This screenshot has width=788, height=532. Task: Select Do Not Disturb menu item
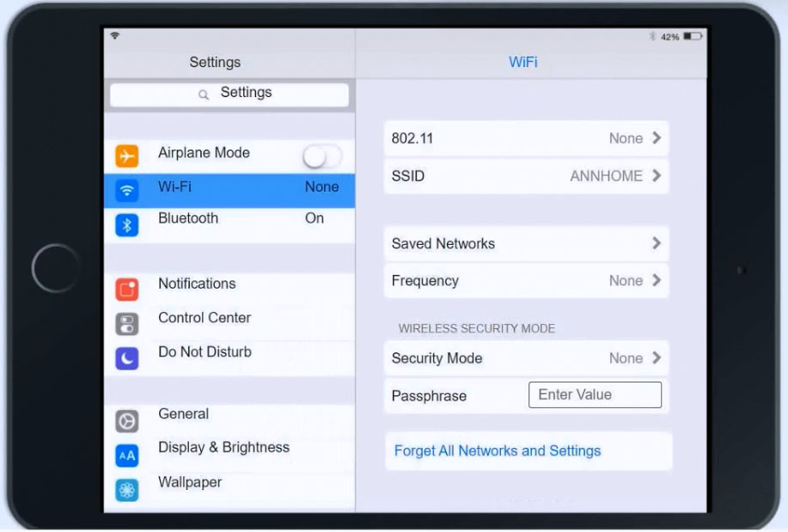(205, 352)
